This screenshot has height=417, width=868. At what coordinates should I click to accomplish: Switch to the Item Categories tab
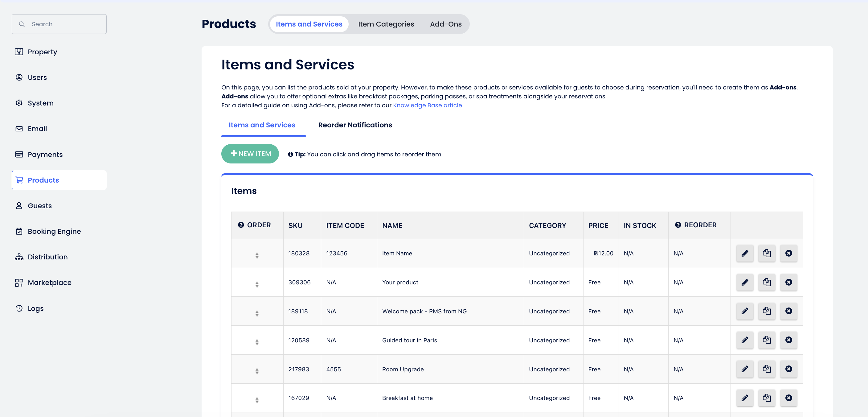click(x=386, y=24)
